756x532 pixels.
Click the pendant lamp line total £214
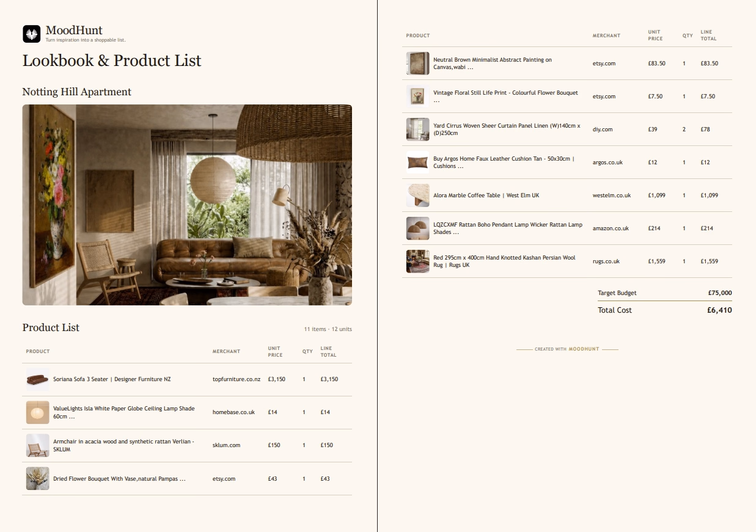tap(707, 228)
